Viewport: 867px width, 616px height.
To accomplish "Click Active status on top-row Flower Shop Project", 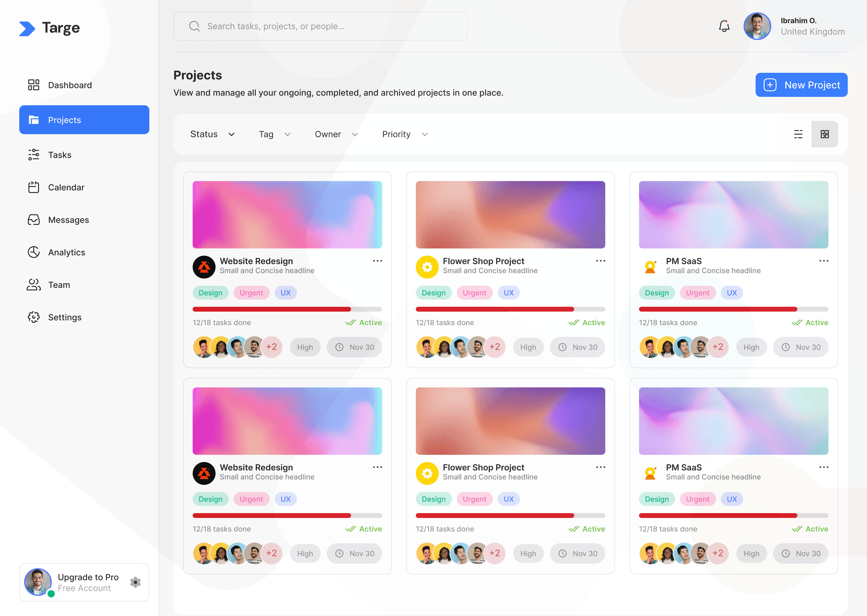I will [x=587, y=322].
